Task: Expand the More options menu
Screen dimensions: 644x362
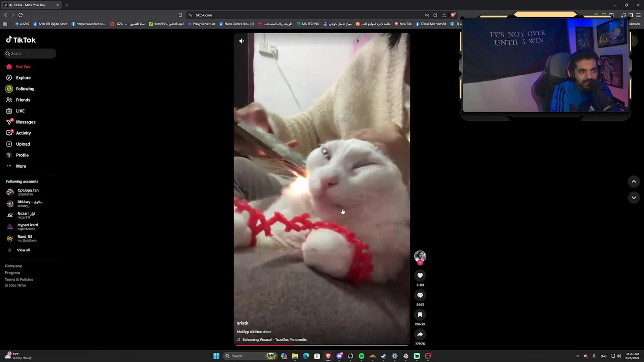Action: tap(16, 166)
